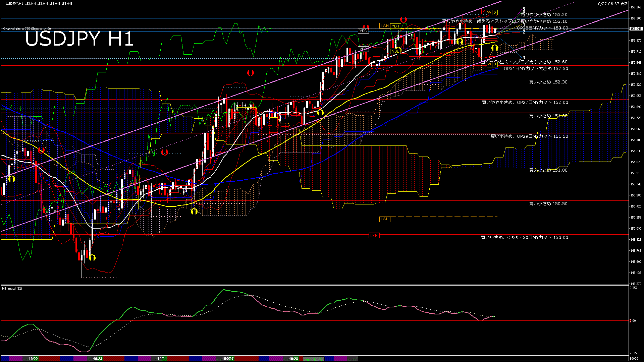
Task: Select the 10/23 date on the time axis
Action: click(97, 359)
